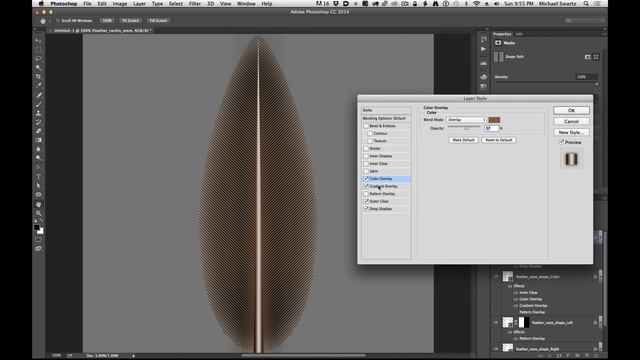
Task: Select the Move tool
Action: pyautogui.click(x=38, y=40)
